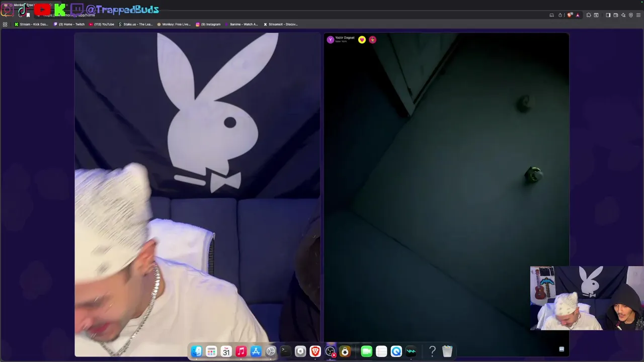
Task: Open Launchpad in the dock
Action: tap(211, 351)
